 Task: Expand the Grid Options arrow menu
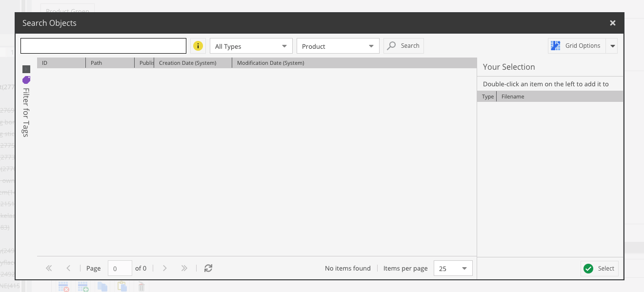612,46
